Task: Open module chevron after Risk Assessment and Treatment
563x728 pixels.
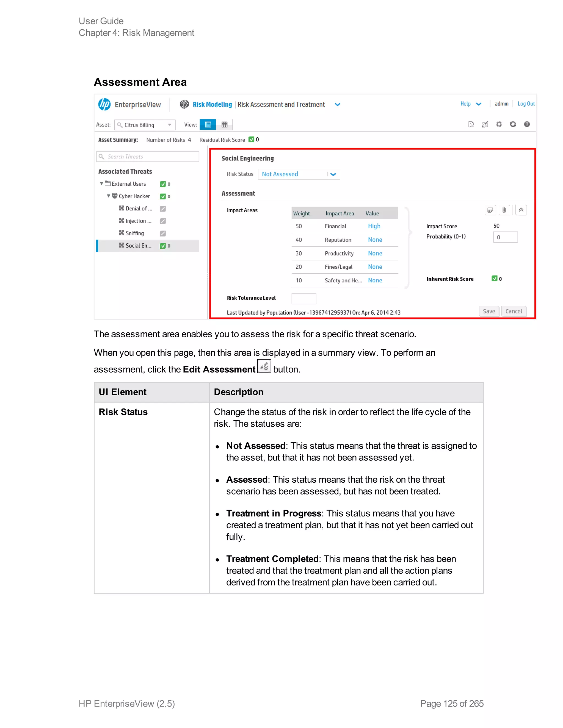Action: click(x=338, y=104)
